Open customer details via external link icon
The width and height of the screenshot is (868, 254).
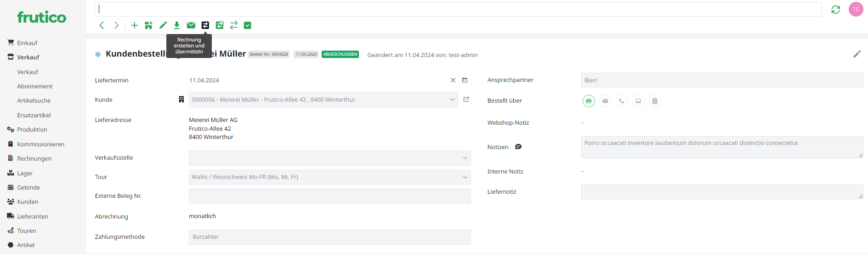pyautogui.click(x=466, y=99)
